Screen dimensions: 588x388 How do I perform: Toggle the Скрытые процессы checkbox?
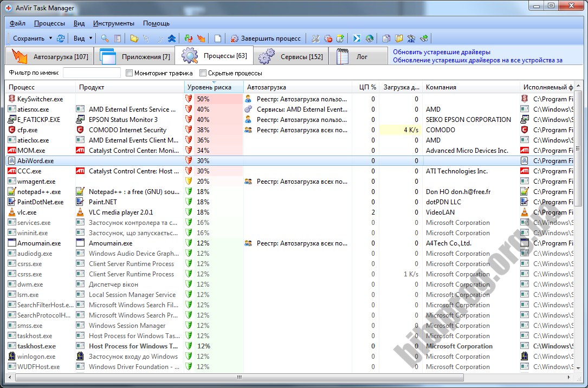pos(203,73)
